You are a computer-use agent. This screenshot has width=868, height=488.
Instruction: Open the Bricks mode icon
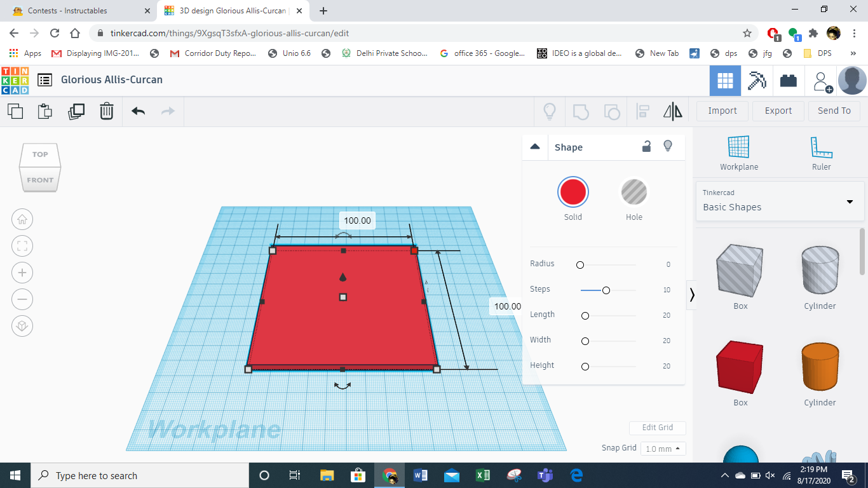[x=789, y=81]
